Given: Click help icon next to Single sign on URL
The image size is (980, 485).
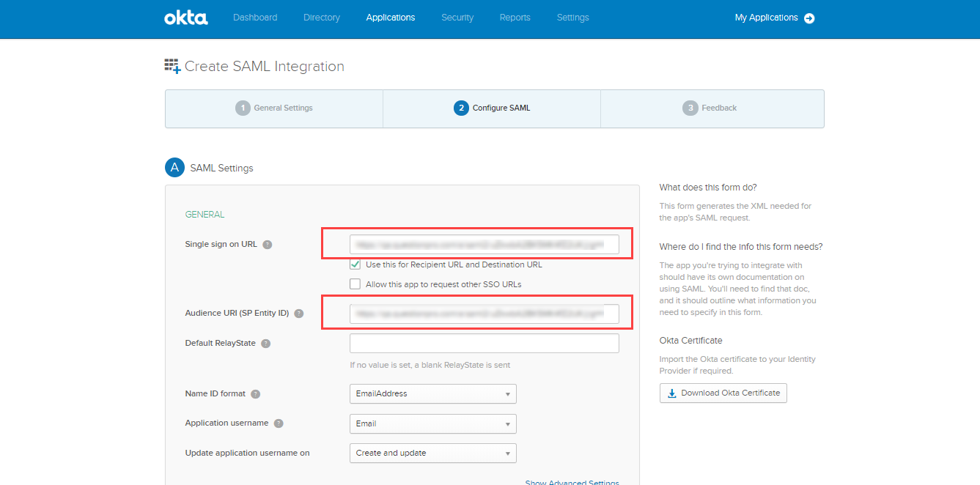Looking at the screenshot, I should click(268, 245).
